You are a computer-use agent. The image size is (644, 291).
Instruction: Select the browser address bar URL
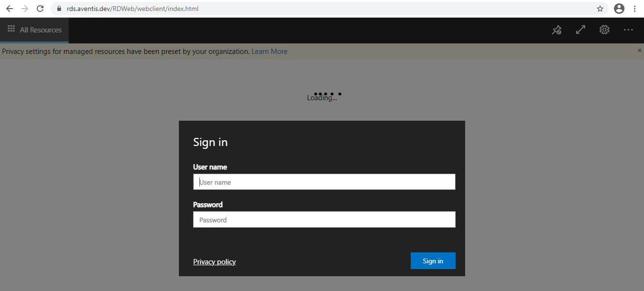[133, 9]
